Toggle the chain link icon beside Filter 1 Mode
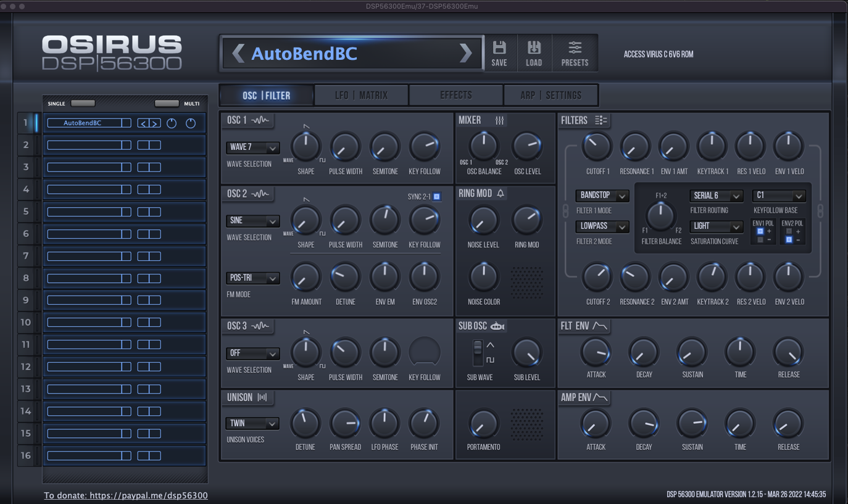This screenshot has height=504, width=848. click(x=565, y=211)
